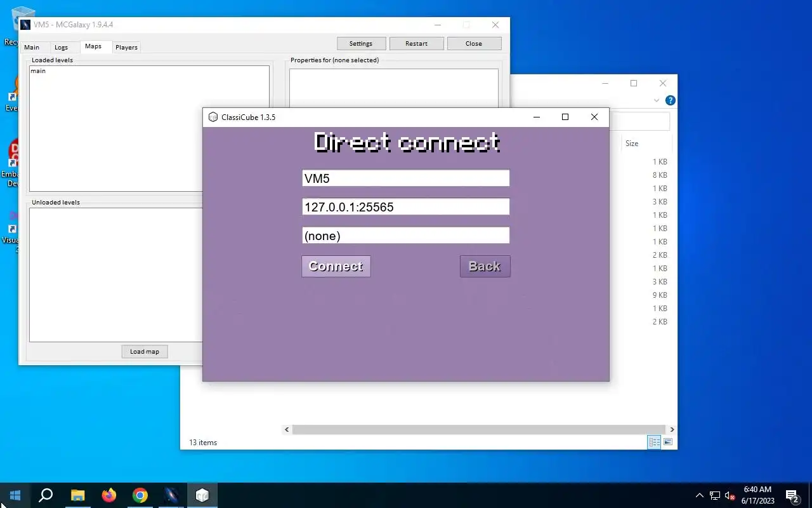Maximize the ClassiCube window

[x=565, y=117]
